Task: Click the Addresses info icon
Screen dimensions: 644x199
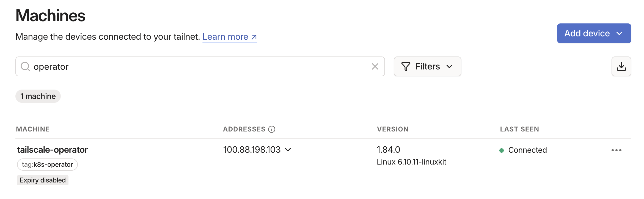Action: 272,129
